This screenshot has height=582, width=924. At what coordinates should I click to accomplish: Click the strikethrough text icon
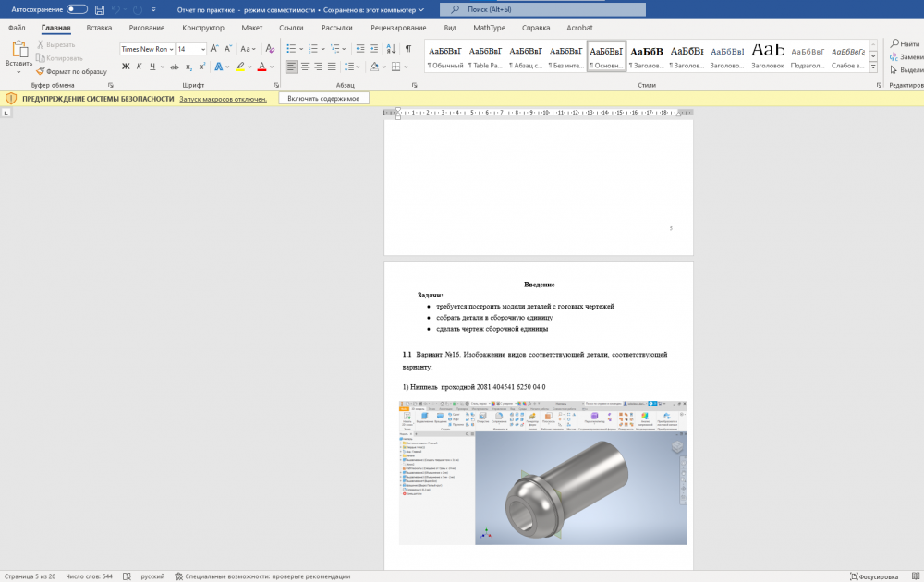174,67
